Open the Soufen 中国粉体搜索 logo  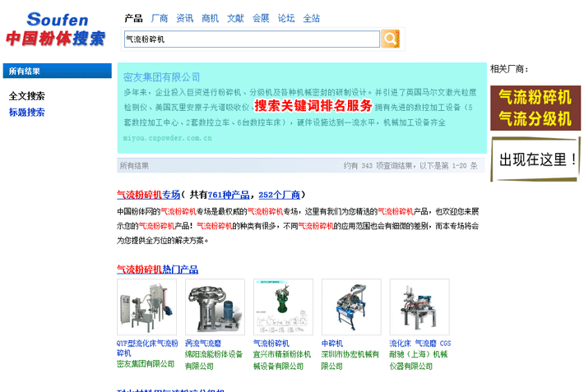(x=56, y=30)
